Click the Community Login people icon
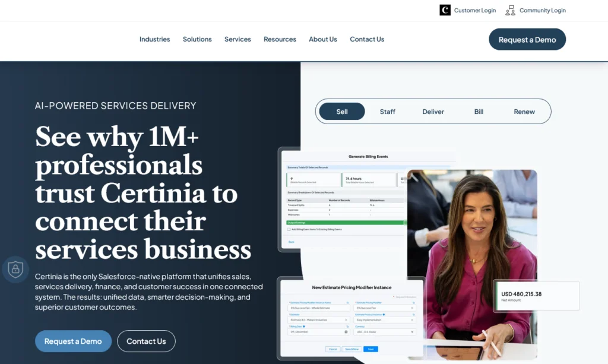Screen dimensions: 608x364 [510, 10]
